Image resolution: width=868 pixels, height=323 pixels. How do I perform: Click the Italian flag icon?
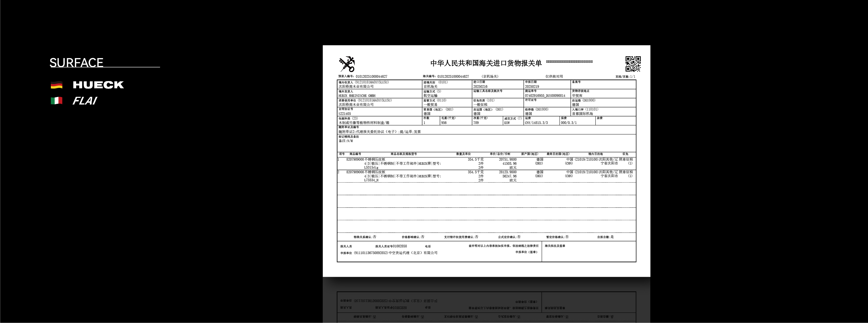[x=57, y=101]
